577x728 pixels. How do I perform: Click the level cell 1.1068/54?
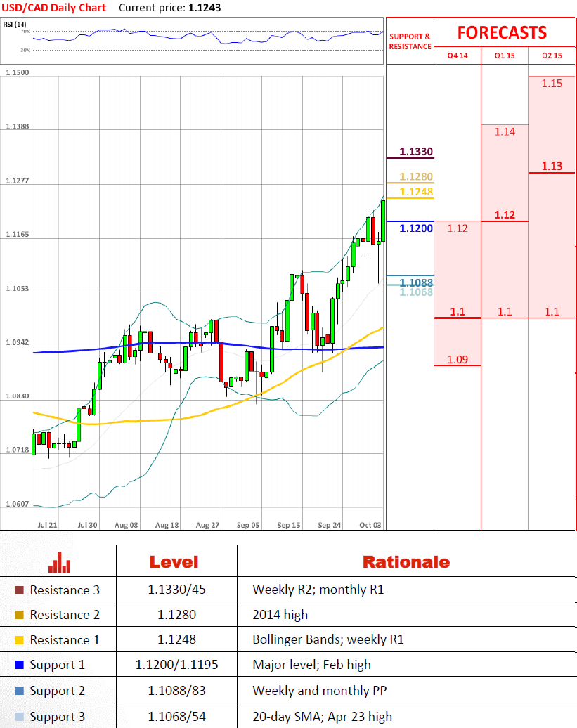coord(176,716)
